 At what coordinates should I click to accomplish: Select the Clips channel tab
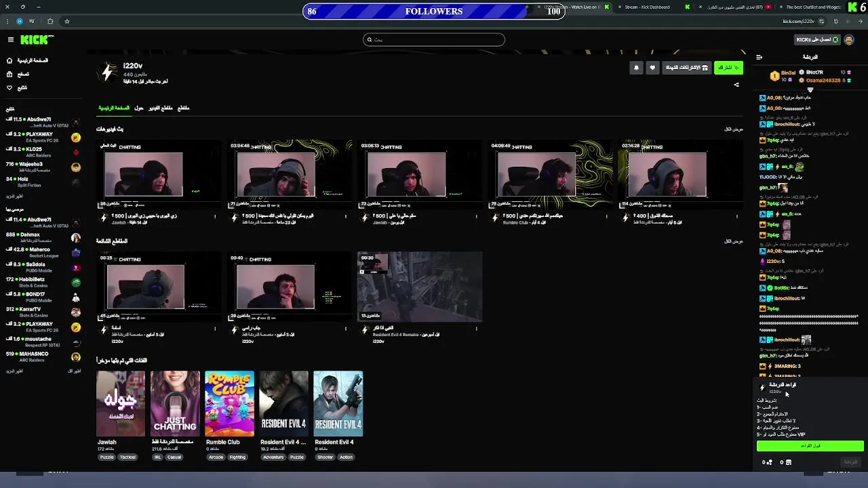tap(183, 108)
